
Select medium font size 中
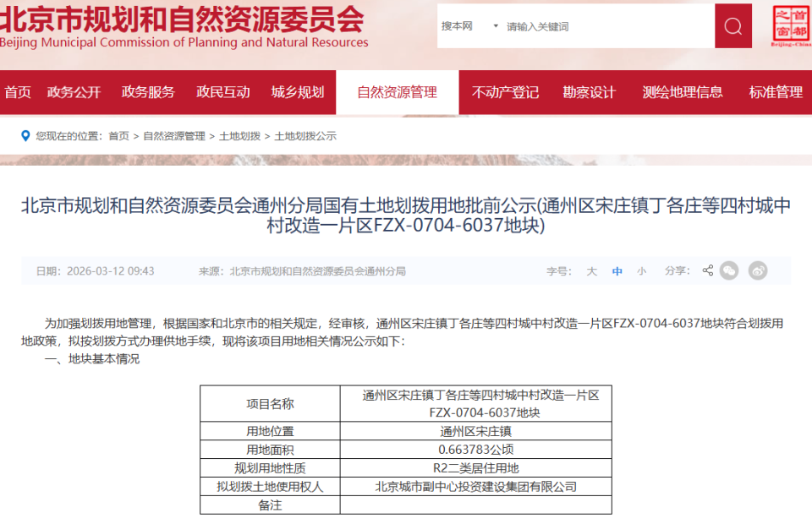[616, 270]
